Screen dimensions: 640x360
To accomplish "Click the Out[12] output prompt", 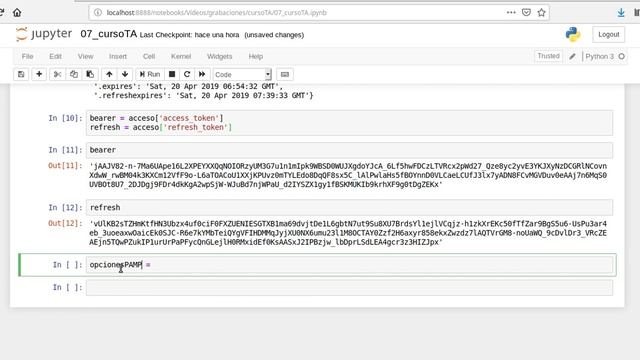I will tap(65, 223).
